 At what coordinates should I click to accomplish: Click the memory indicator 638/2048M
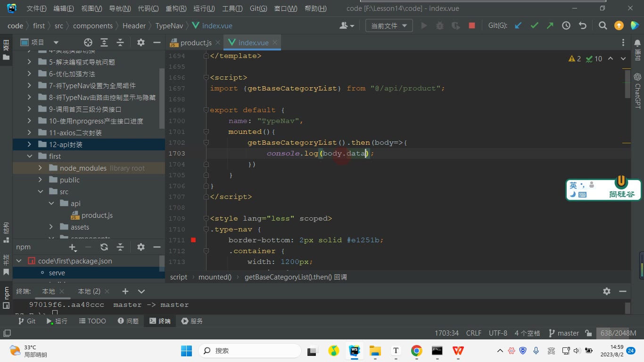(619, 333)
